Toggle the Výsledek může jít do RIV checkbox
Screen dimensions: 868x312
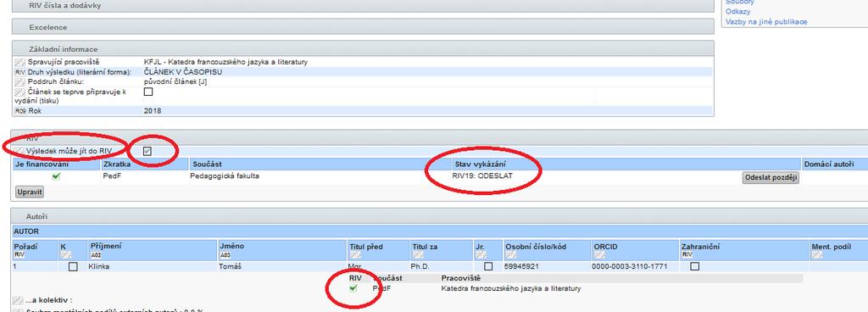(x=147, y=151)
